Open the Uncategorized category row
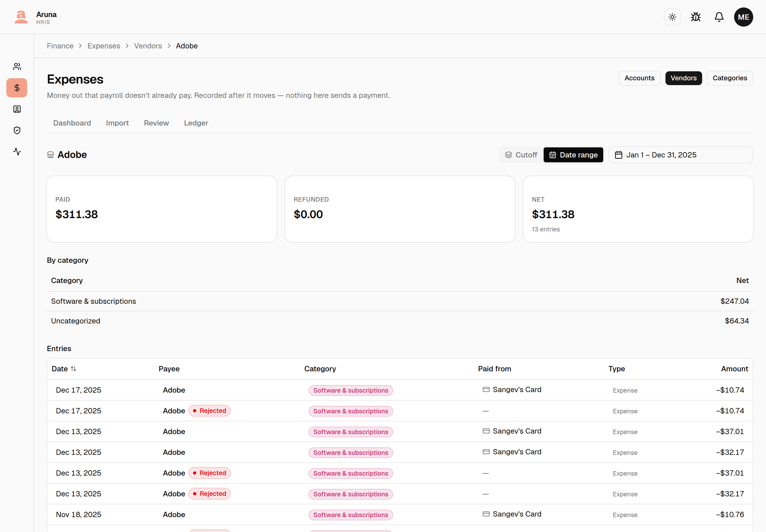Viewport: 766px width, 532px height. click(x=400, y=321)
